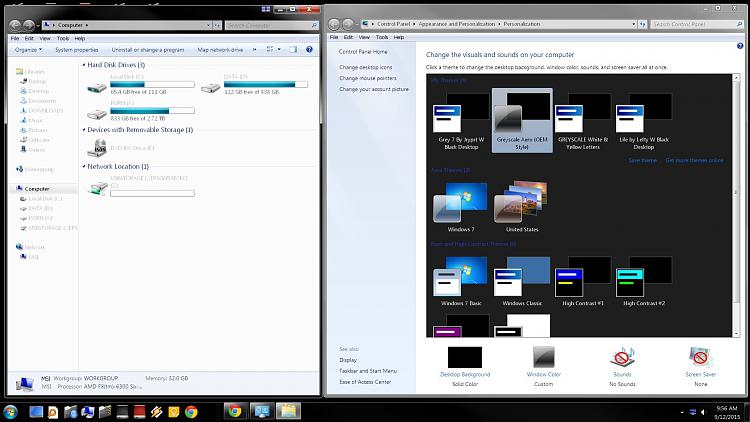
Task: Select Homegroup in the navigation pane
Action: 35,169
